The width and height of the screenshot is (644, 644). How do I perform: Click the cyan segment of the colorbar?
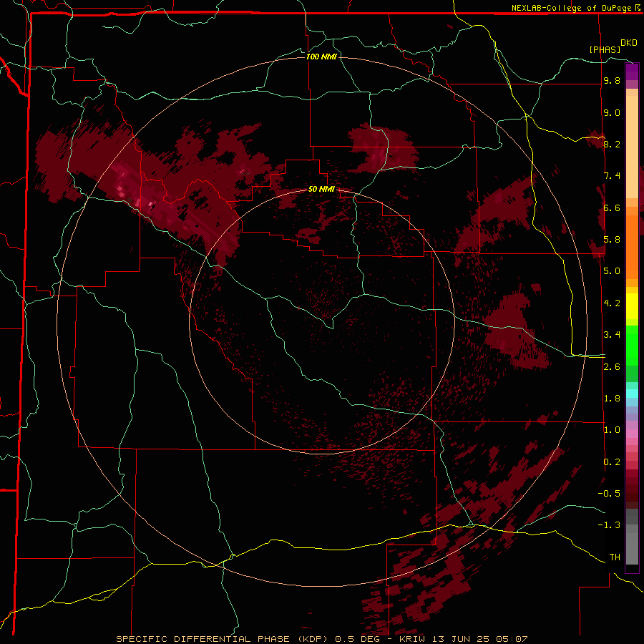pyautogui.click(x=632, y=394)
